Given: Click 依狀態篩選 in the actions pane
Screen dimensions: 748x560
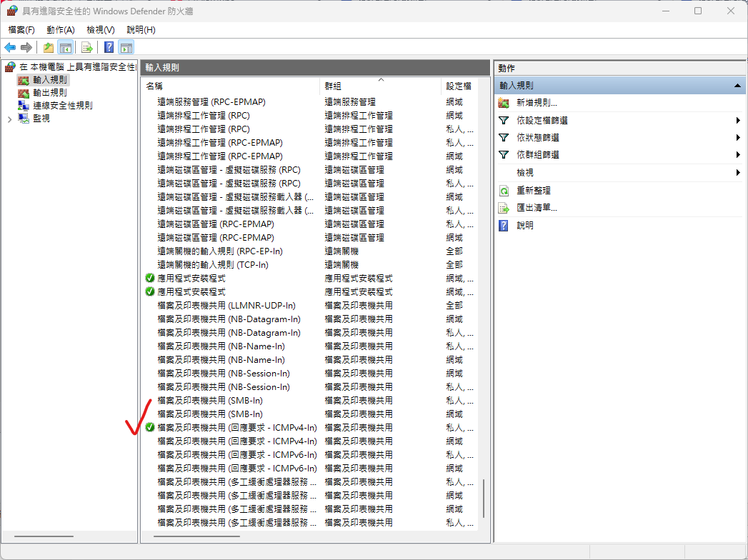Looking at the screenshot, I should [x=538, y=137].
